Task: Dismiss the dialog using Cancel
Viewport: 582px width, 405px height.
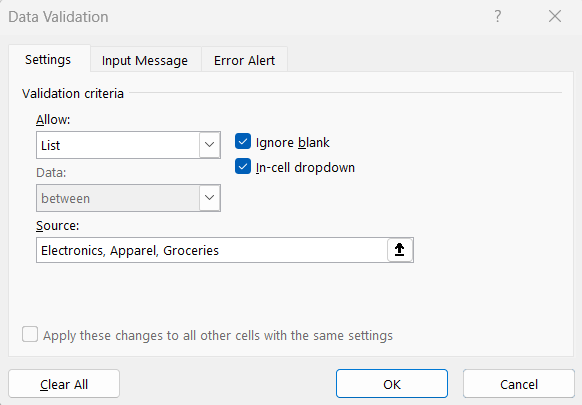Action: pyautogui.click(x=519, y=384)
